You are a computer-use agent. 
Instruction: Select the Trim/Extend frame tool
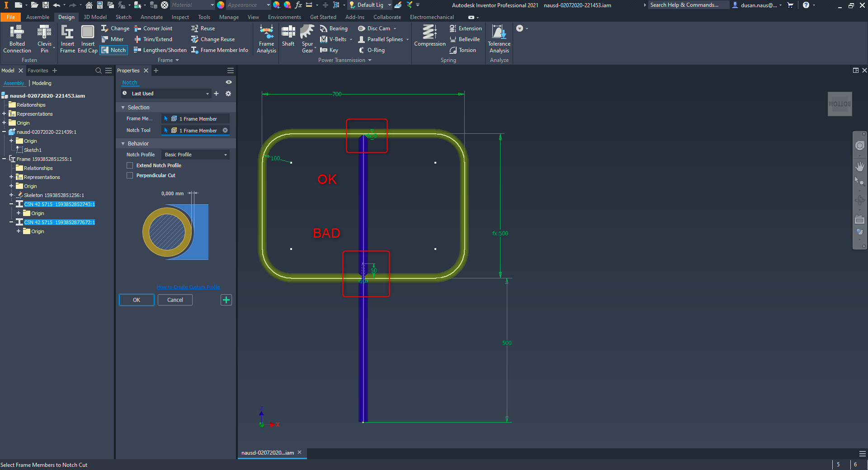153,39
